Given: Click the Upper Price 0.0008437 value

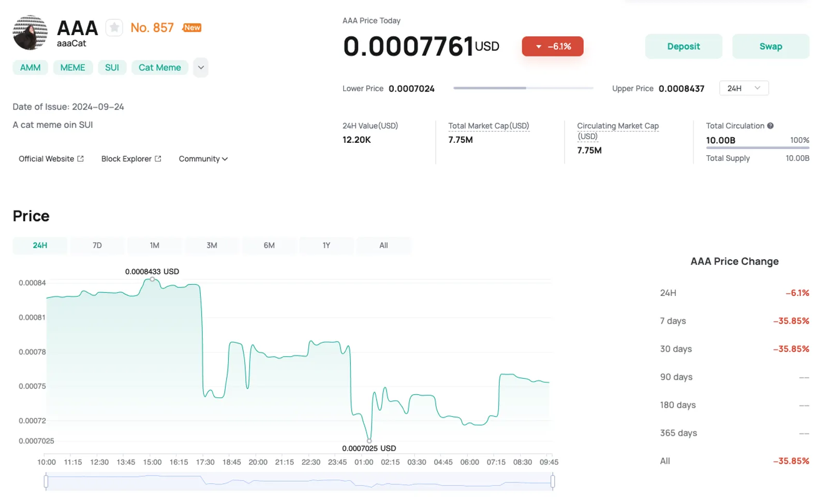Looking at the screenshot, I should pos(682,88).
